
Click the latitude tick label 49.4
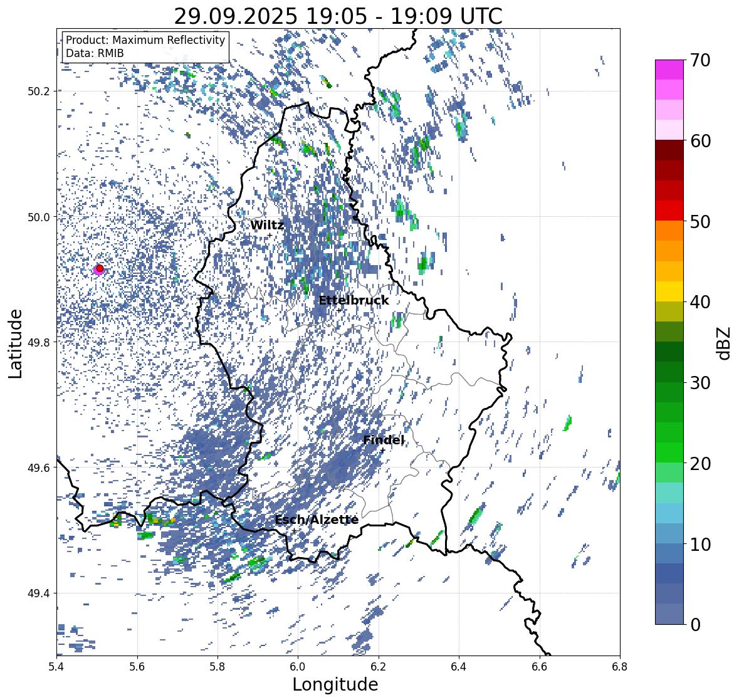tap(39, 593)
